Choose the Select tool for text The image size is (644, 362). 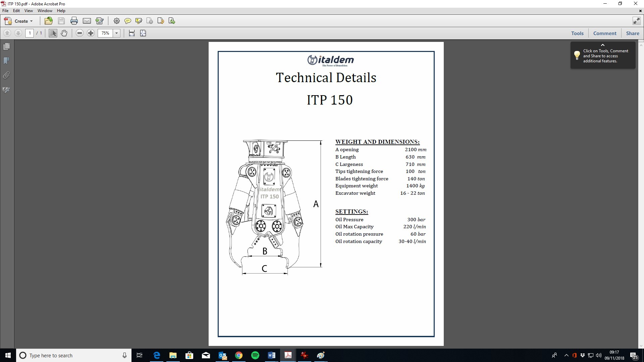(53, 33)
